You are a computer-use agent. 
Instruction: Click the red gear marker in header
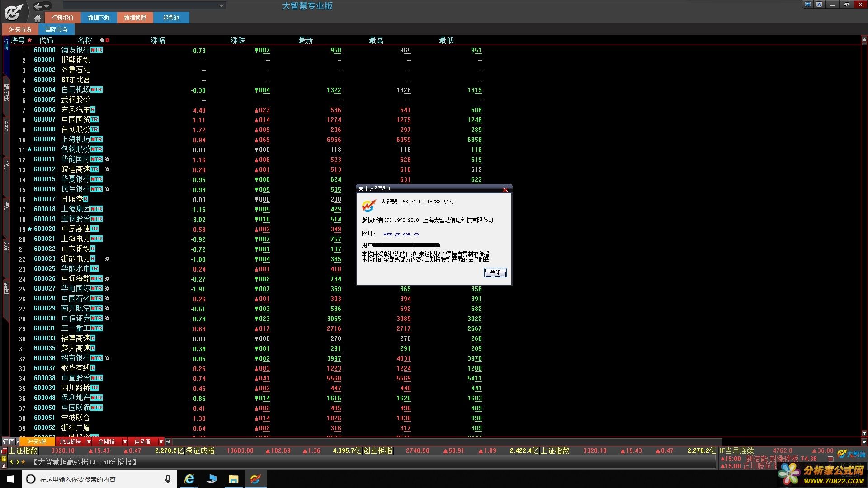click(107, 40)
